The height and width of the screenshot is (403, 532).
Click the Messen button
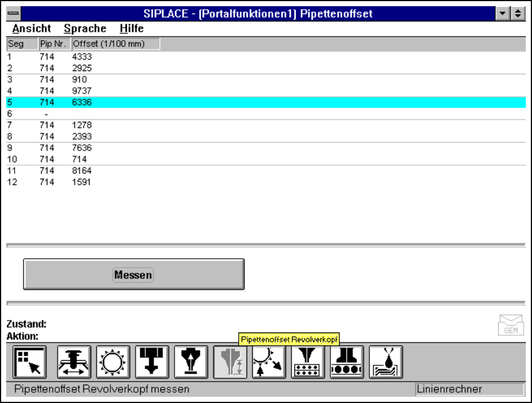133,274
